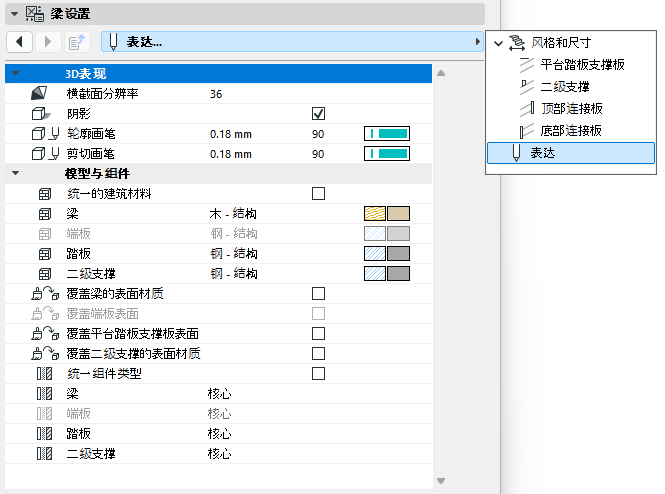
Task: Click the 踏板 component type icon
Action: point(45,434)
